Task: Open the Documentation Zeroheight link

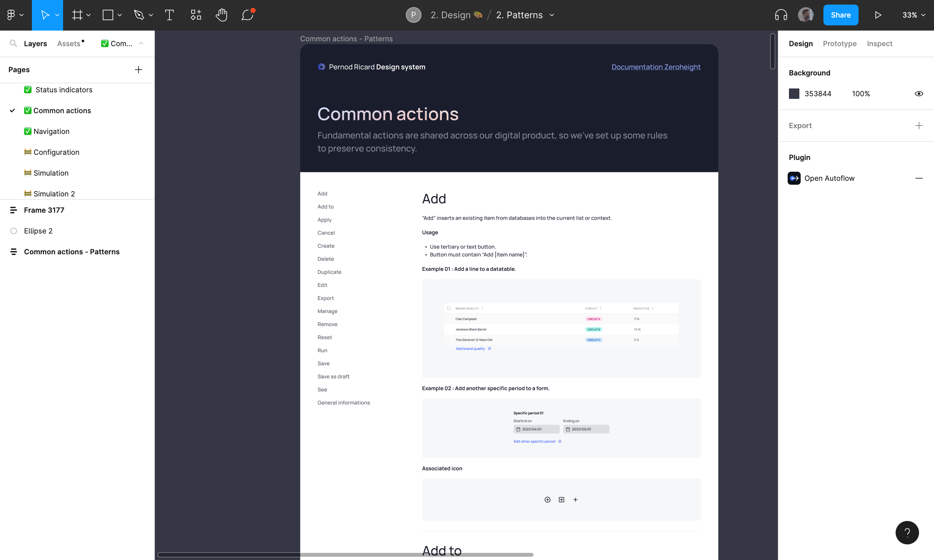Action: click(656, 67)
